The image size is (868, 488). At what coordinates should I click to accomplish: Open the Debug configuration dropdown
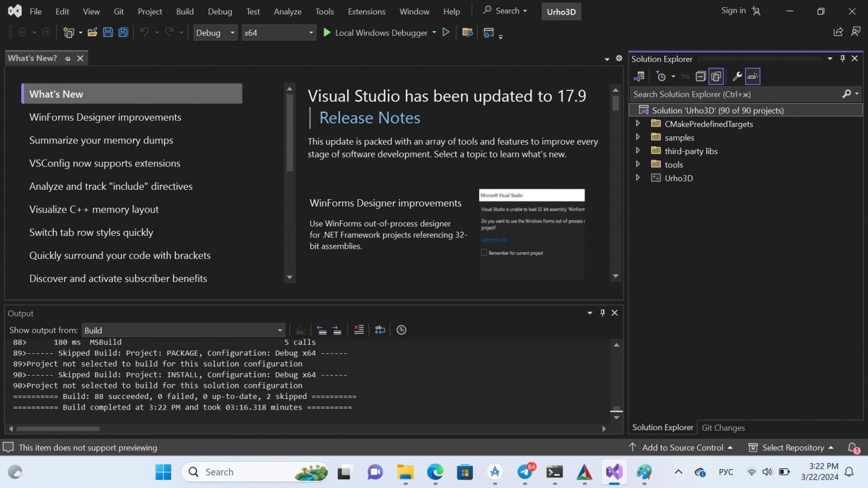[x=215, y=33]
